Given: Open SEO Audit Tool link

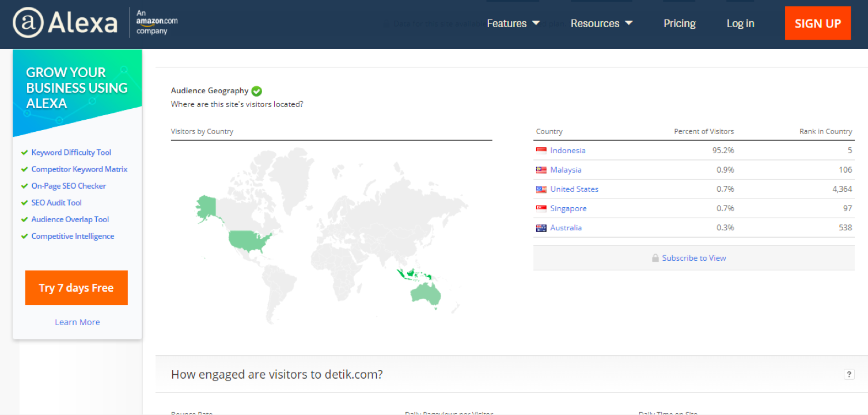Looking at the screenshot, I should (56, 203).
